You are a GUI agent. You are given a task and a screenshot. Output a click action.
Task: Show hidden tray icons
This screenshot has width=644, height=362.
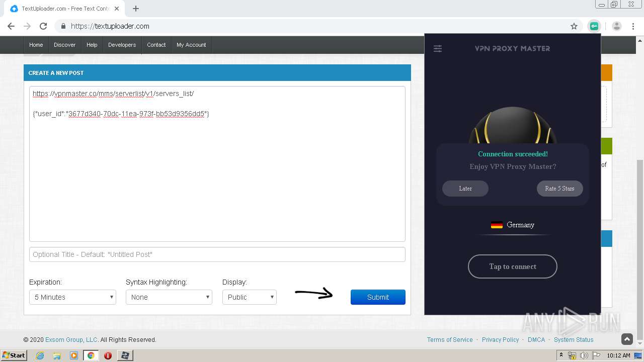coord(561,355)
